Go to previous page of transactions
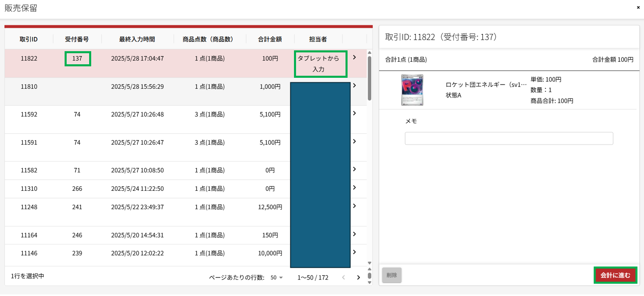Viewport: 644px width, 296px height. pos(343,278)
